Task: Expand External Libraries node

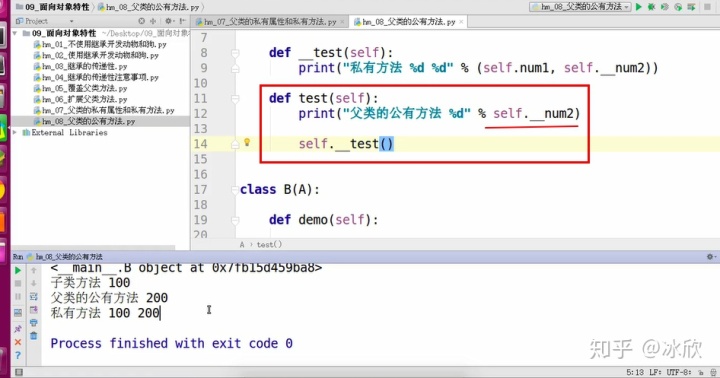Action: [x=15, y=132]
